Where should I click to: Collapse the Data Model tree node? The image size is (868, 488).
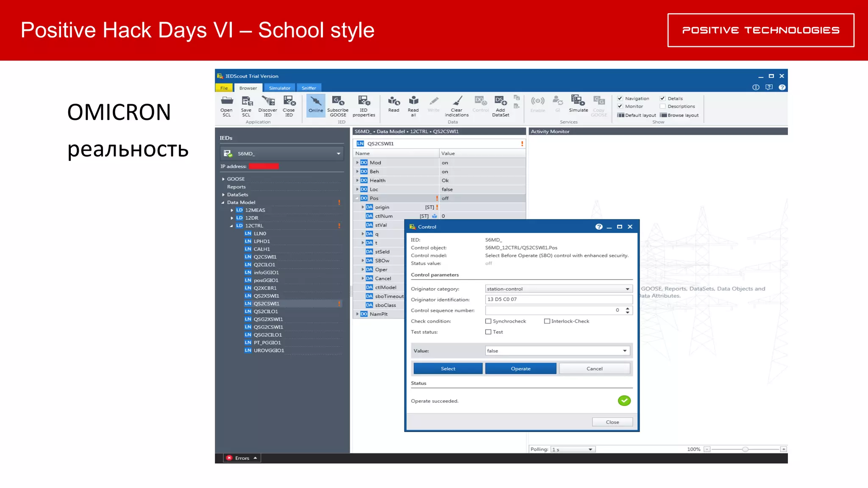pos(223,202)
